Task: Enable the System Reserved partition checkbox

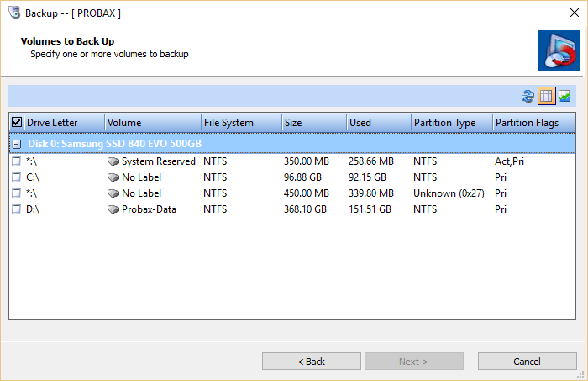Action: pos(17,161)
